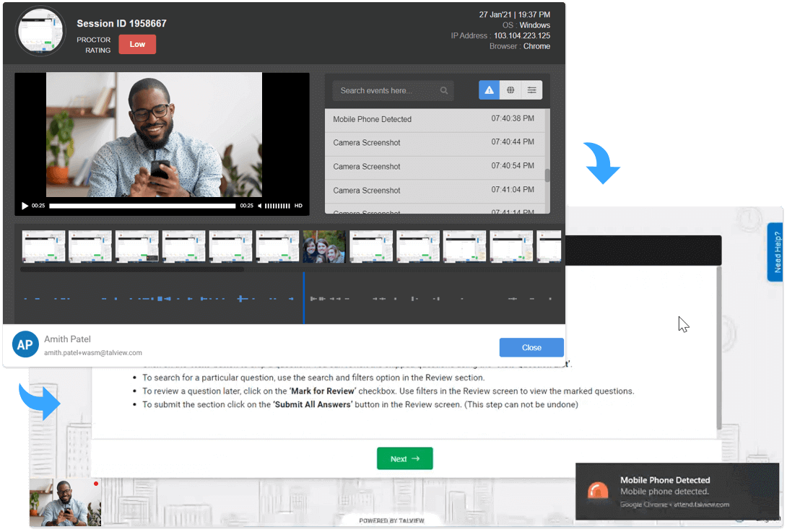Viewport: 787px width, 532px height.
Task: Click the 'Mark for Review' instruction text
Action: 323,391
